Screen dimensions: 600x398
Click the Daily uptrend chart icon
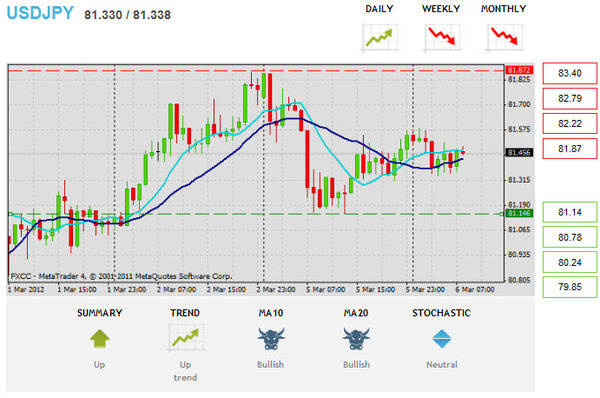[380, 38]
